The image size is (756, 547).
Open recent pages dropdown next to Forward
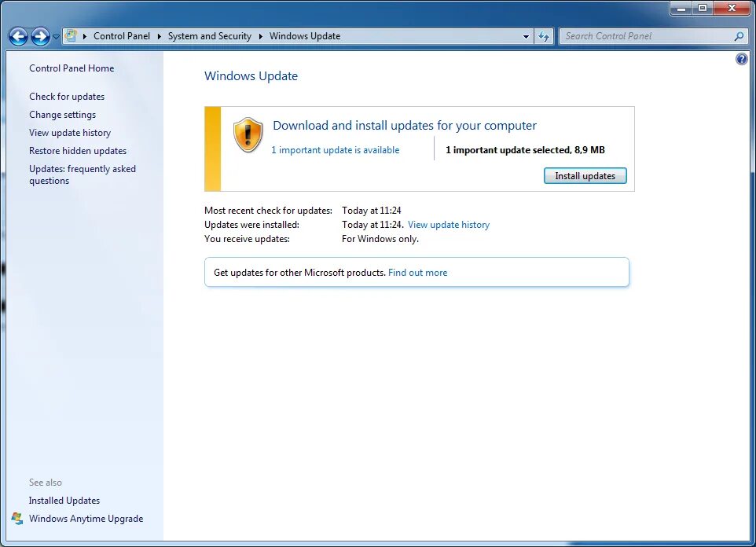(x=56, y=37)
